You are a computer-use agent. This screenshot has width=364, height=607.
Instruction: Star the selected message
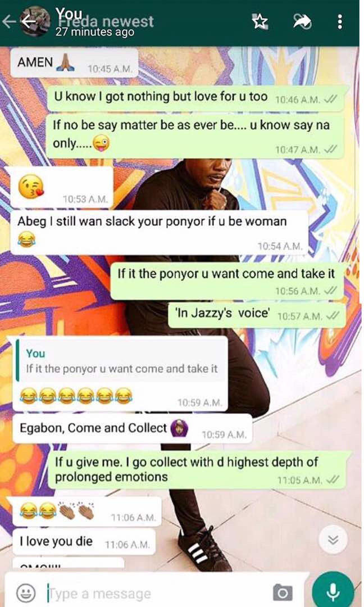click(x=260, y=22)
